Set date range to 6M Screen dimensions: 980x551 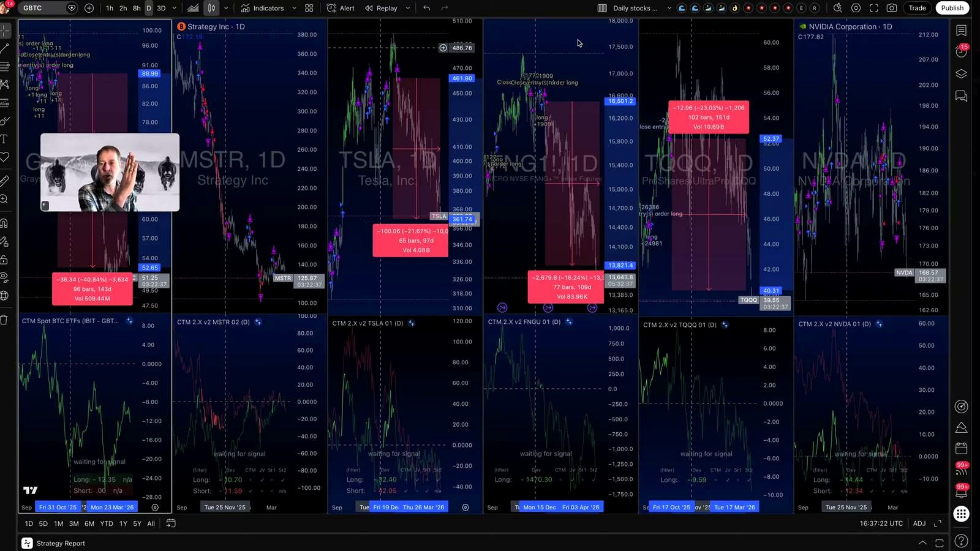coord(89,523)
